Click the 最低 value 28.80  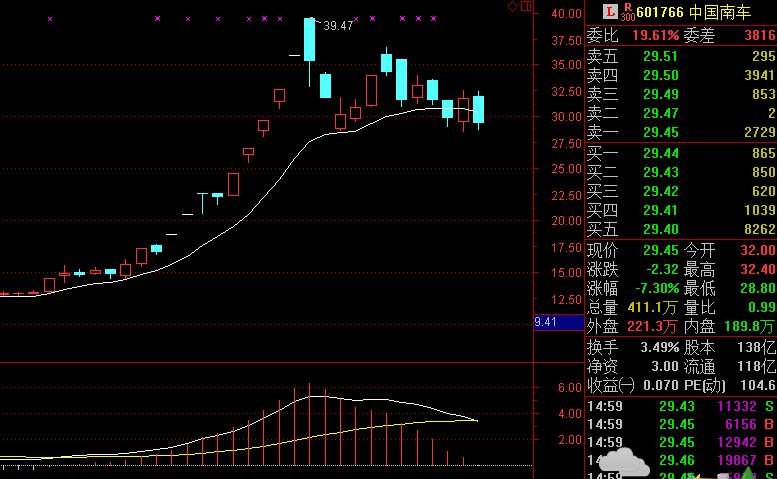pos(758,288)
